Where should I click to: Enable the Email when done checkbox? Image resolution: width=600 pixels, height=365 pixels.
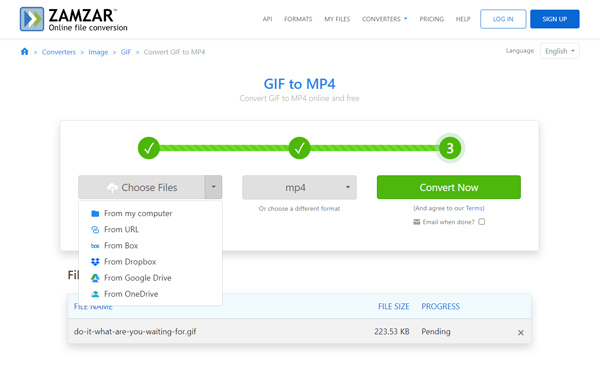(x=482, y=222)
